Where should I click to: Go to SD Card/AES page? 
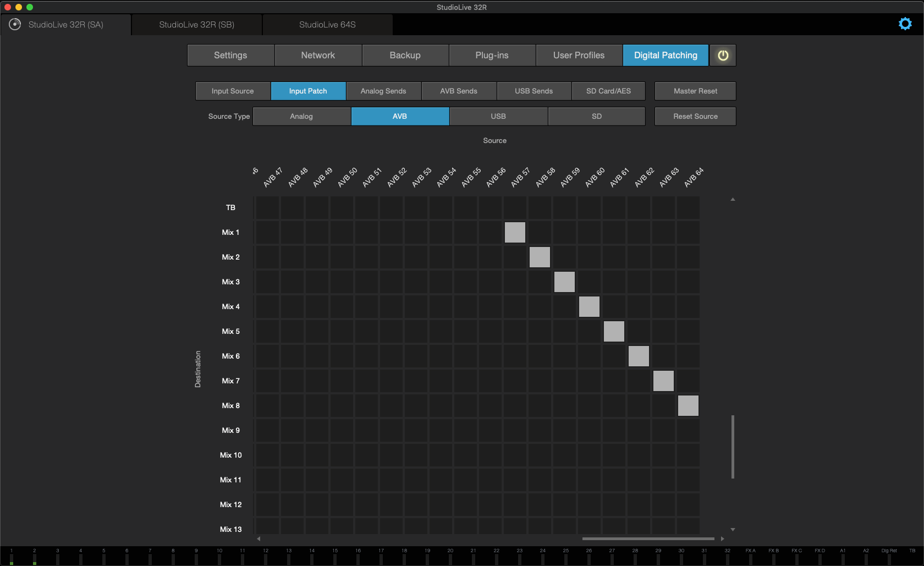click(x=608, y=91)
